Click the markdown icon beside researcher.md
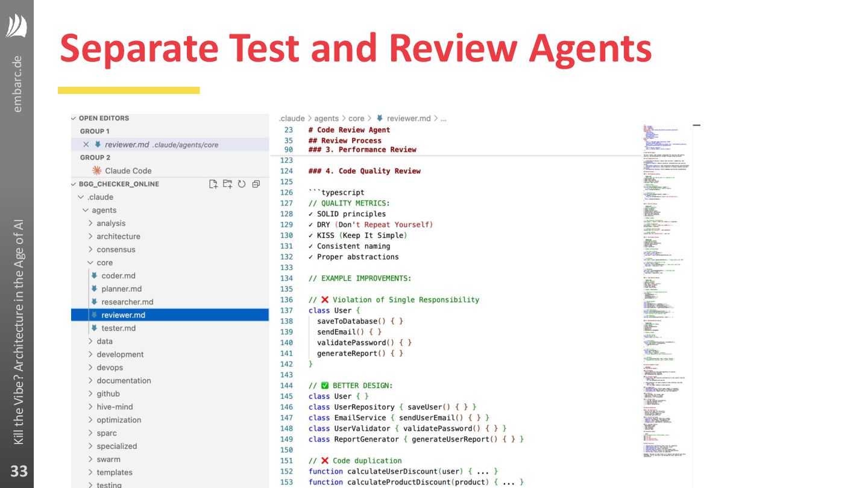This screenshot has height=488, width=868. click(94, 302)
